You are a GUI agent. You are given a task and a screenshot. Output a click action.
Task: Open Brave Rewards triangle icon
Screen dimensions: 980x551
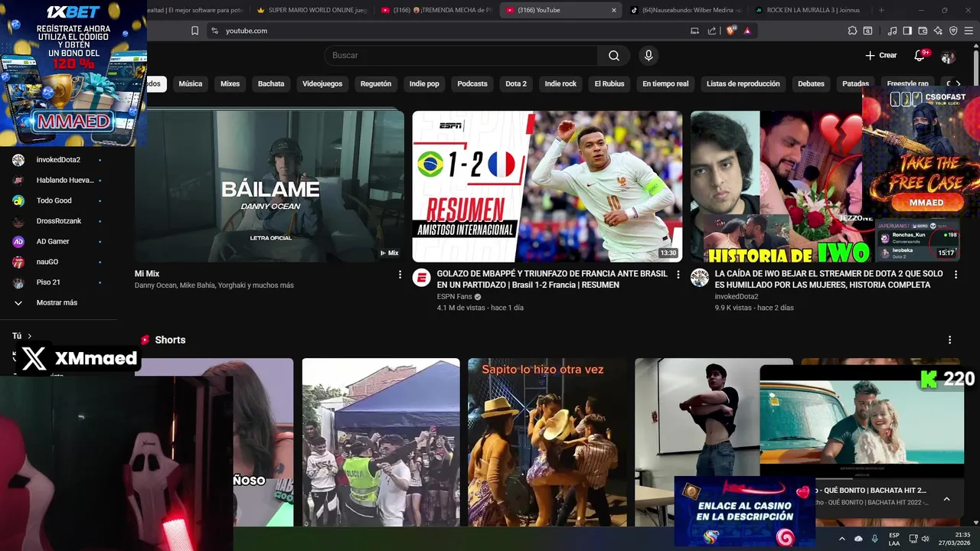(x=747, y=31)
